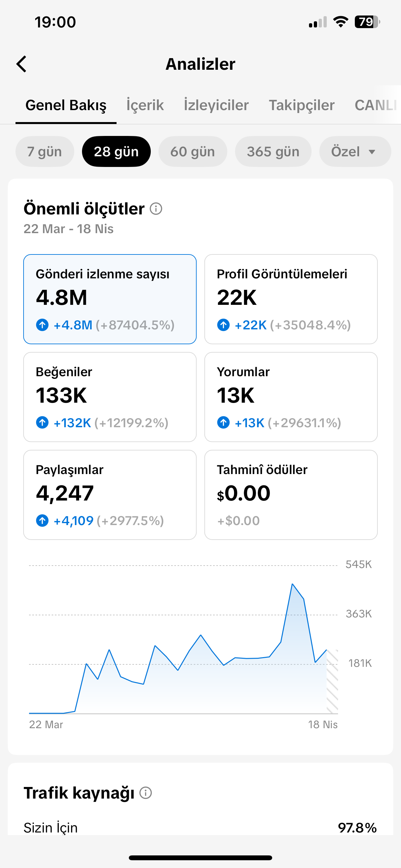Select the 28 gün range
This screenshot has height=868, width=401.
[x=116, y=152]
